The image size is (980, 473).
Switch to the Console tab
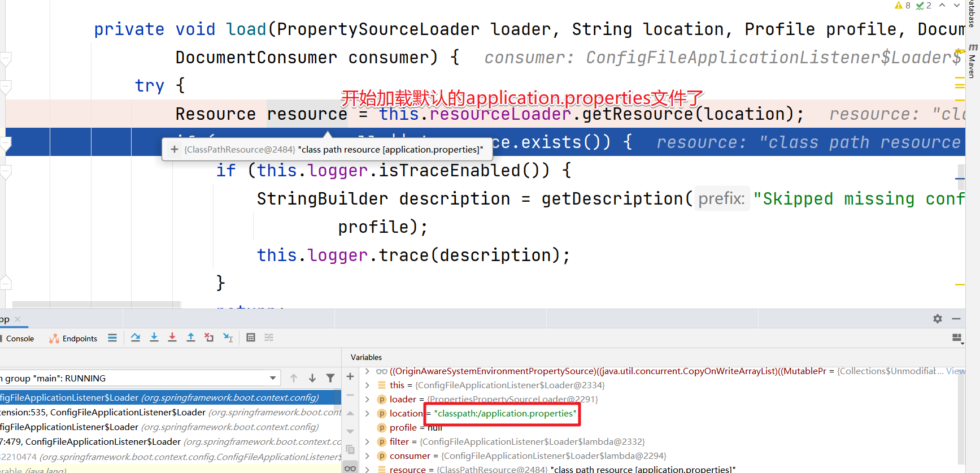pyautogui.click(x=19, y=339)
